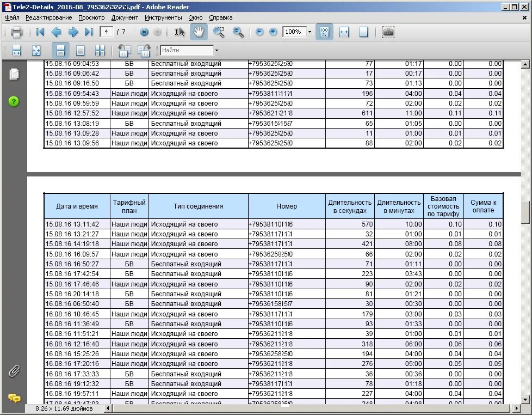Click the vertical scrollbar up arrow
This screenshot has height=415, width=532.
point(525,64)
